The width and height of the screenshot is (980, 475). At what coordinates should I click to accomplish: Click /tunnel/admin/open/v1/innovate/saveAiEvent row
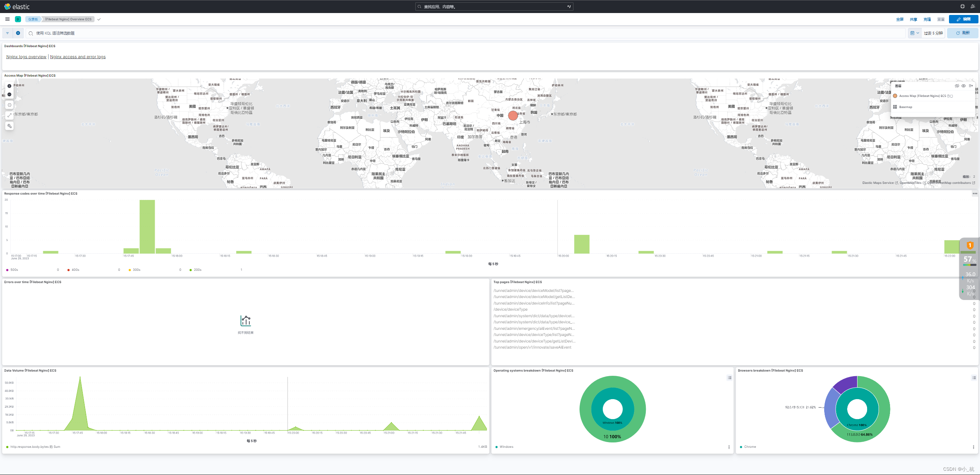532,347
